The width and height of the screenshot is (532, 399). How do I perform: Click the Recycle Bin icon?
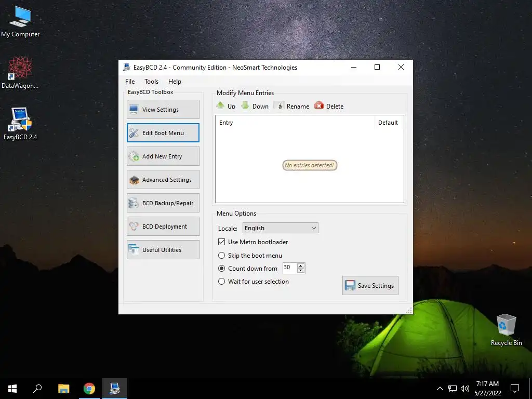point(506,330)
